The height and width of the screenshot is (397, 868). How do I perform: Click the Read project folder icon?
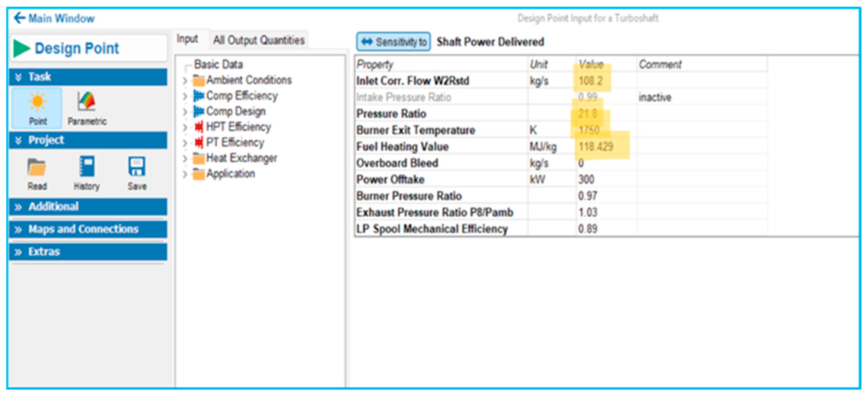click(37, 167)
